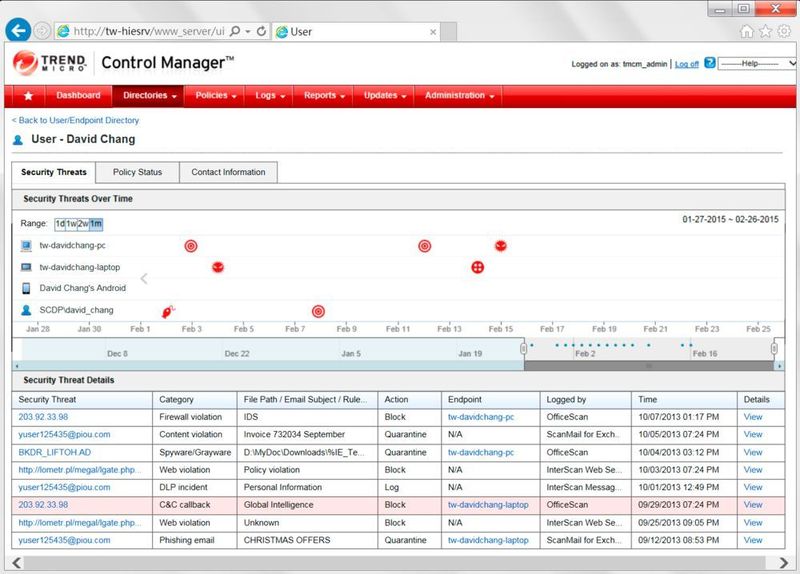Select the 2w range option

83,224
